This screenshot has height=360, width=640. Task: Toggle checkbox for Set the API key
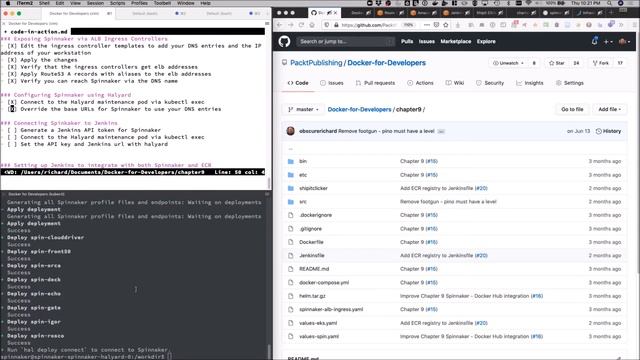(x=12, y=144)
